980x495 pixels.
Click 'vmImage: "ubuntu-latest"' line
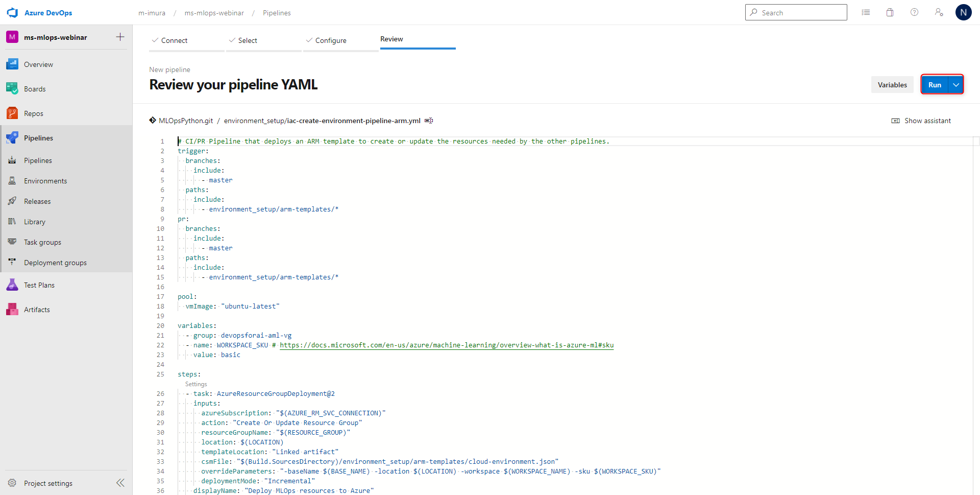click(233, 306)
